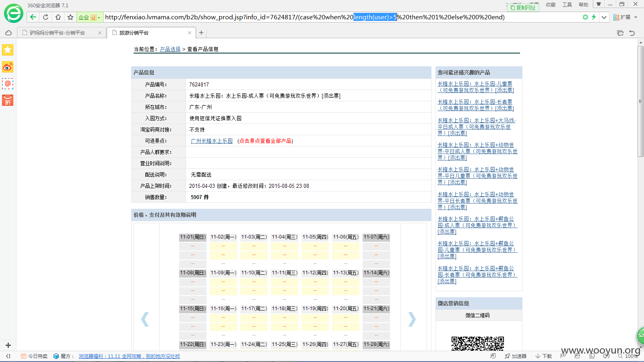Viewport: 644px width, 362px height.
Task: Open the 折 discount sidebar icon
Action: point(8,100)
